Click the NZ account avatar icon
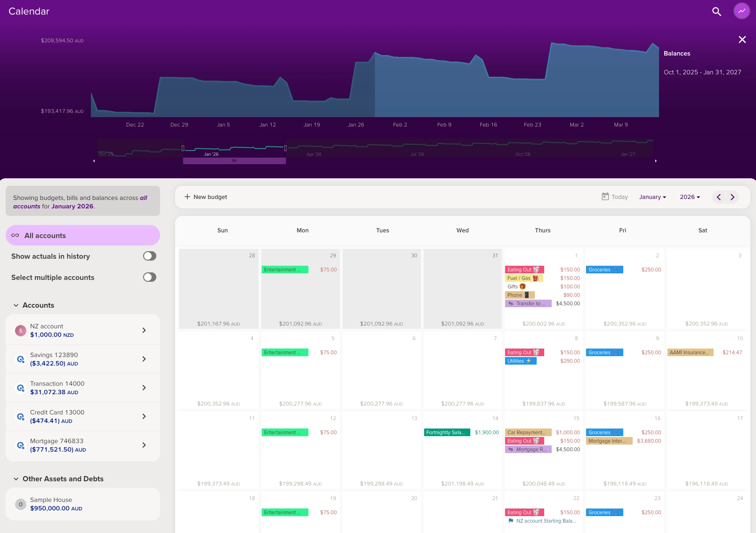The image size is (756, 533). click(x=20, y=331)
